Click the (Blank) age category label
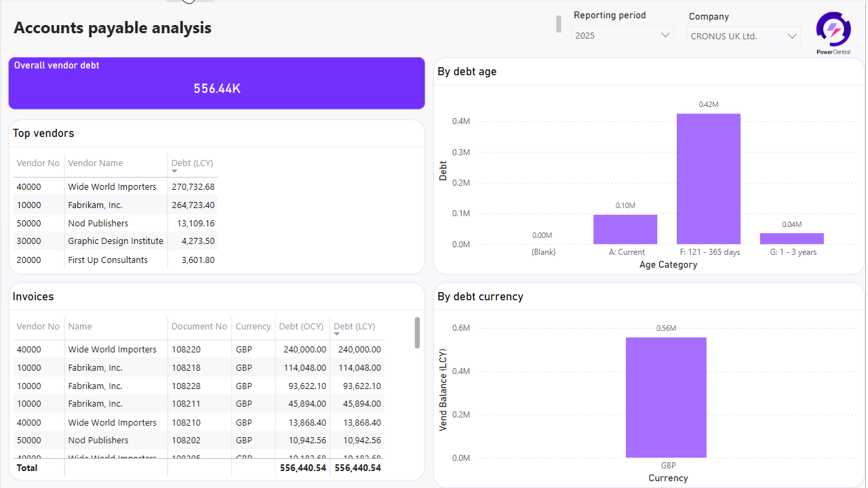This screenshot has width=868, height=488. [x=544, y=252]
